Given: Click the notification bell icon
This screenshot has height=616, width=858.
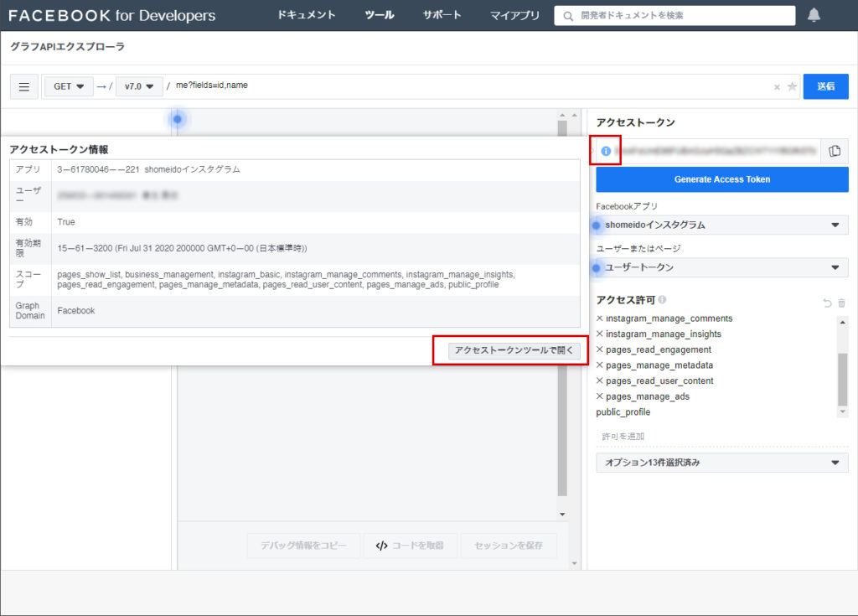Looking at the screenshot, I should pos(814,15).
